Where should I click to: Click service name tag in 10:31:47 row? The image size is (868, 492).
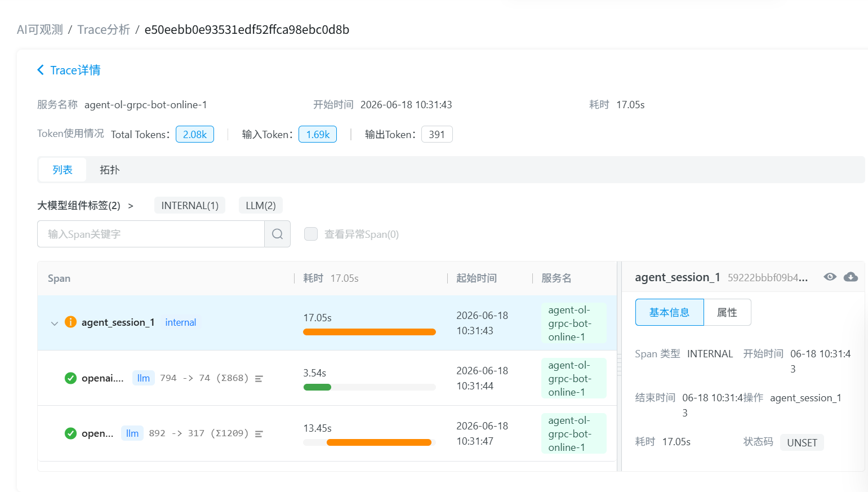click(573, 434)
